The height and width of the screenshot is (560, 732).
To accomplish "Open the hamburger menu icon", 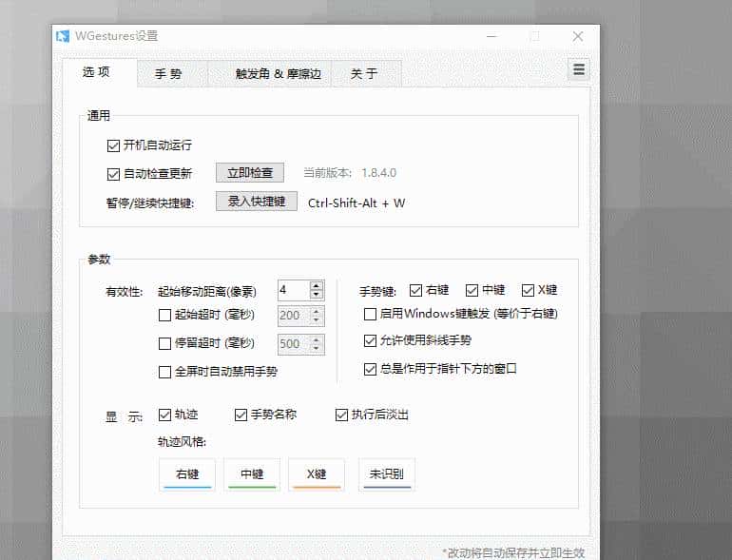I will pyautogui.click(x=579, y=69).
